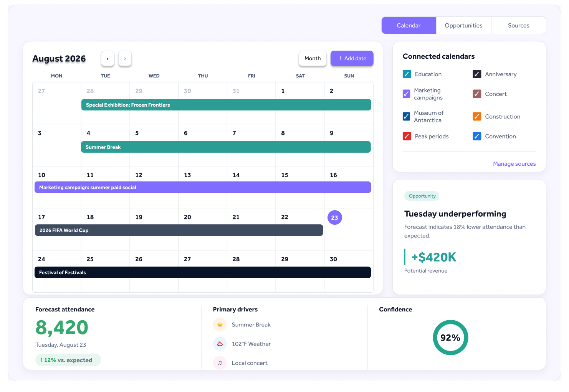Select the Festival of Festivals event
The height and width of the screenshot is (392, 569).
[x=203, y=272]
